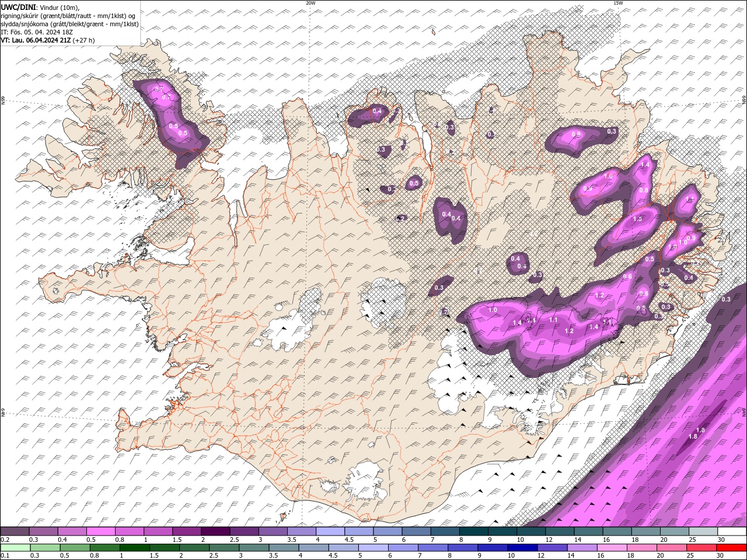
Task: Click the dark mauve 0.2–0.3 swatch in upper legend
Action: coord(15,531)
